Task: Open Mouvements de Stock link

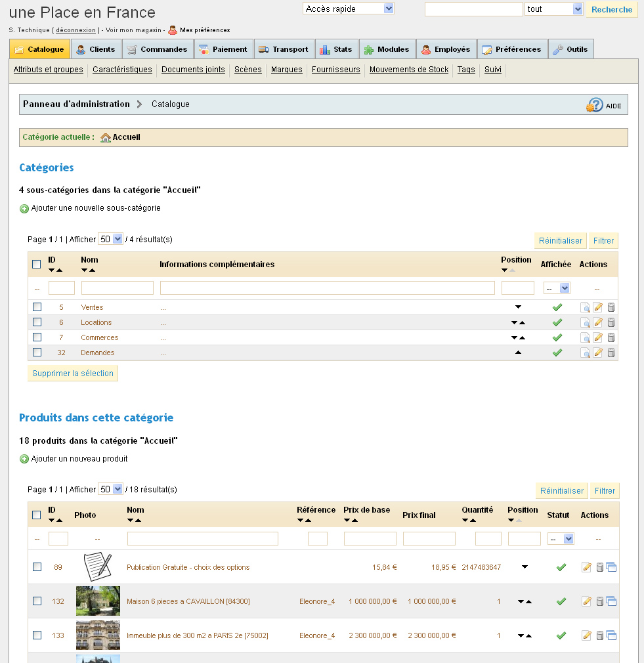Action: pos(409,70)
